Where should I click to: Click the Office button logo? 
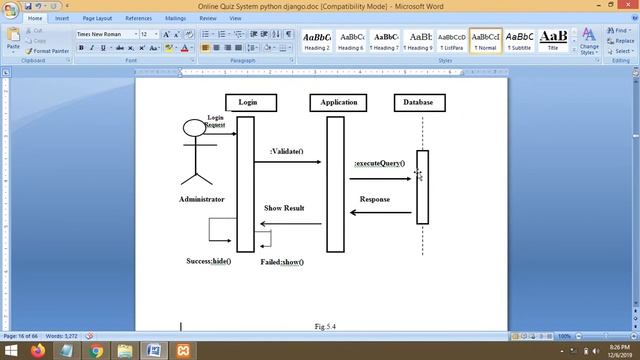click(x=11, y=10)
